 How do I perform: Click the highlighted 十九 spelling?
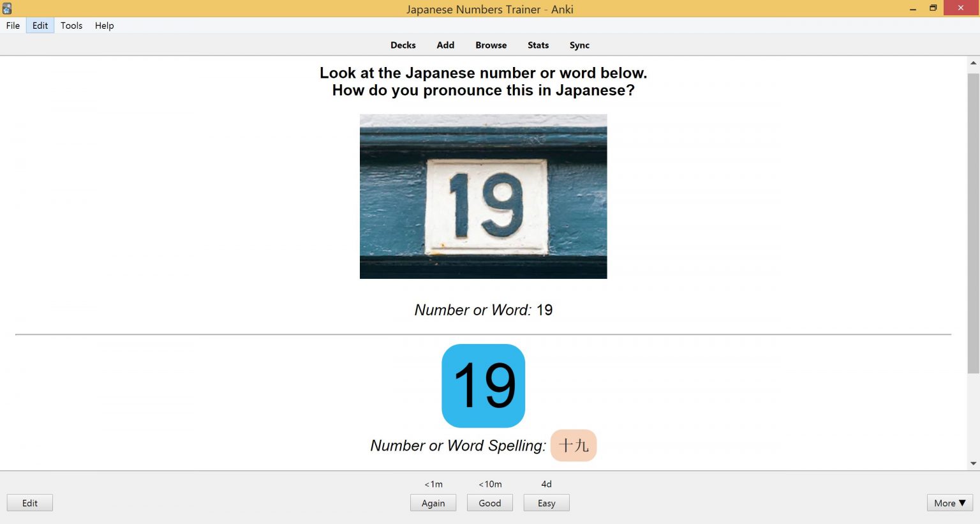coord(573,445)
